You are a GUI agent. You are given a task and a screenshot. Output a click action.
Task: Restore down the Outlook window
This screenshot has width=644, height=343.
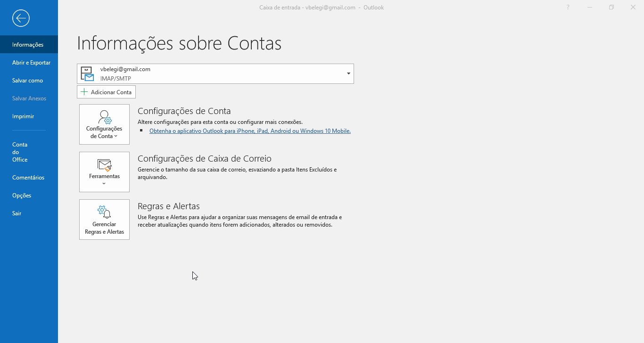(611, 7)
